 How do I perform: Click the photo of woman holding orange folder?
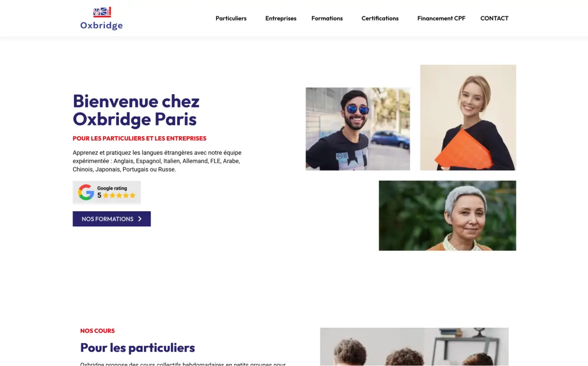click(x=468, y=118)
